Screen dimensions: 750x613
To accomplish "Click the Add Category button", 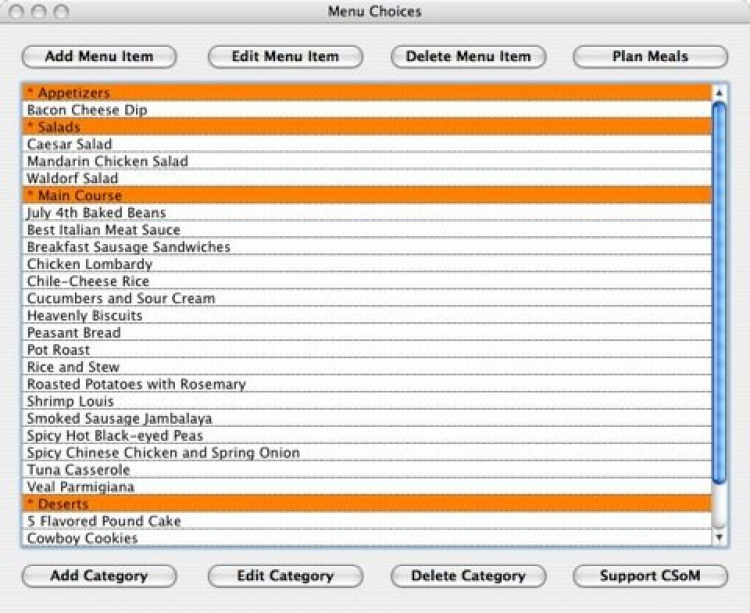I will [x=99, y=576].
